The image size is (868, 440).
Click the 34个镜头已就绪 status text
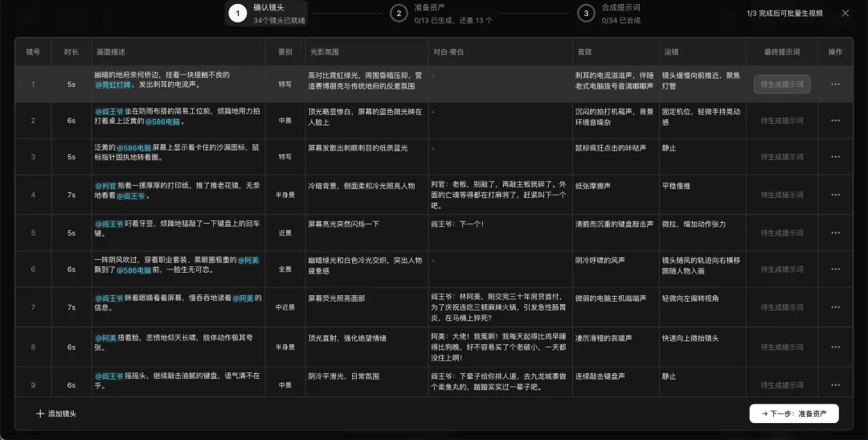point(279,20)
